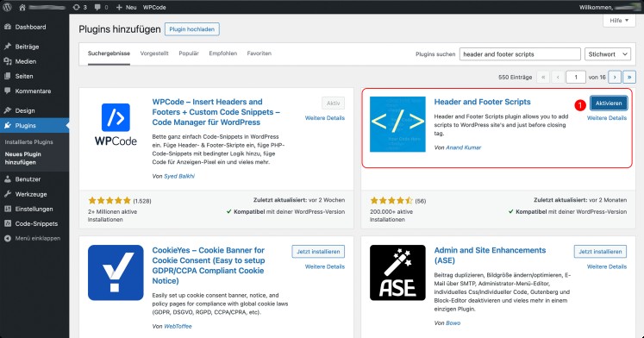644x338 pixels.
Task: Expand the Hilfe dropdown
Action: (x=619, y=21)
